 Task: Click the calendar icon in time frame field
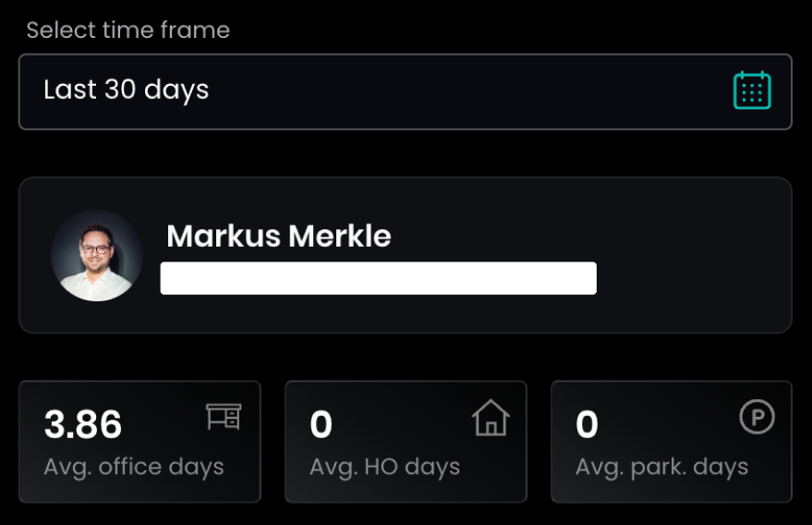coord(752,91)
